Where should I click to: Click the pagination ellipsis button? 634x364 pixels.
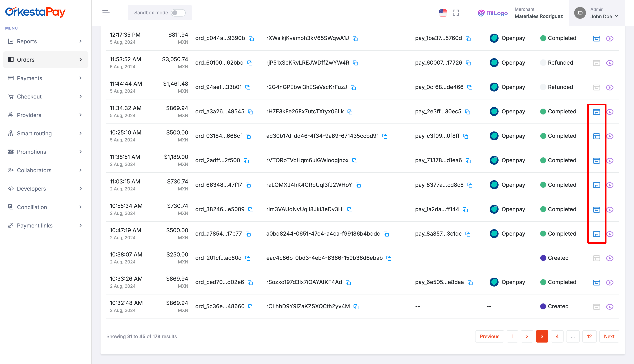(x=573, y=336)
